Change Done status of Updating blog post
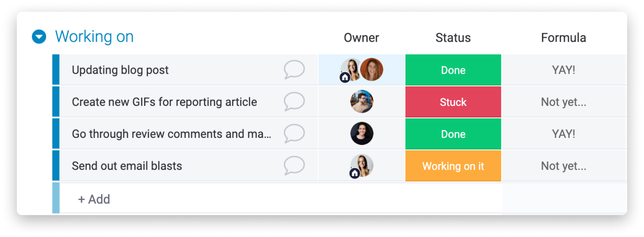644x237 pixels. (x=453, y=70)
